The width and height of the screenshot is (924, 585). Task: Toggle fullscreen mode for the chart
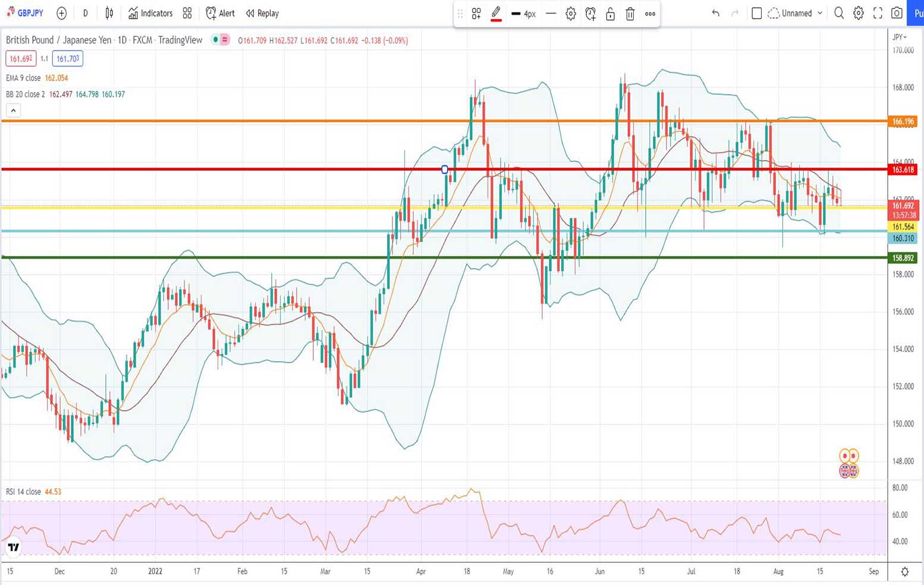(878, 13)
